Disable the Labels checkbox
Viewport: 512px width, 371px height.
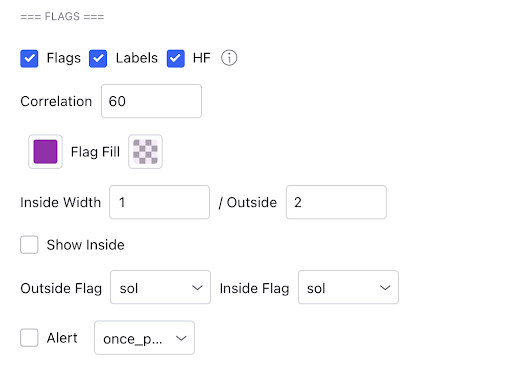click(x=98, y=59)
